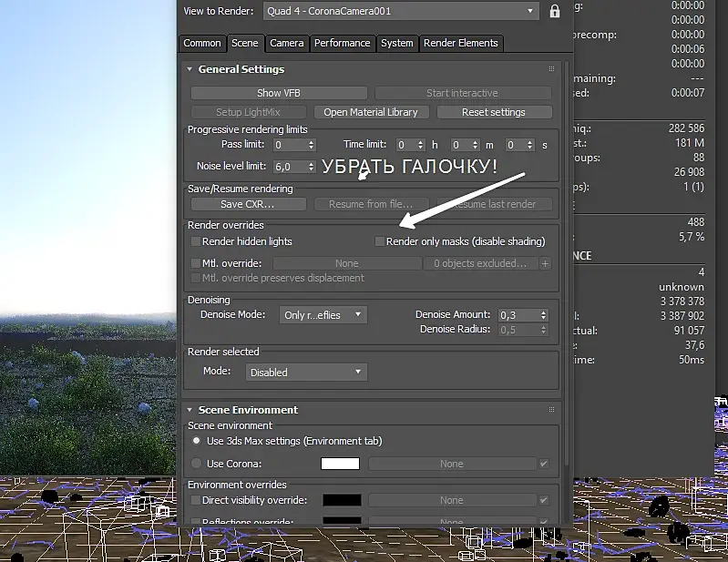The width and height of the screenshot is (728, 562).
Task: Toggle the lock icon beside View to Render
Action: tap(554, 11)
